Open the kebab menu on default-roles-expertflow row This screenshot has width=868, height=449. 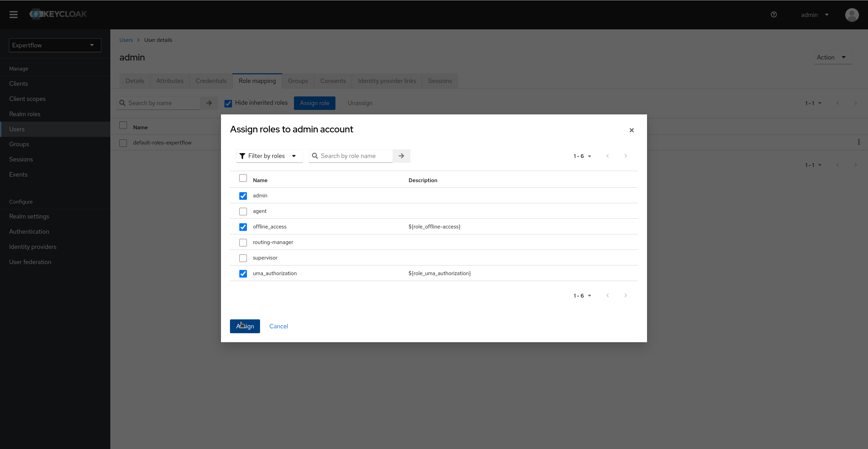pos(859,142)
